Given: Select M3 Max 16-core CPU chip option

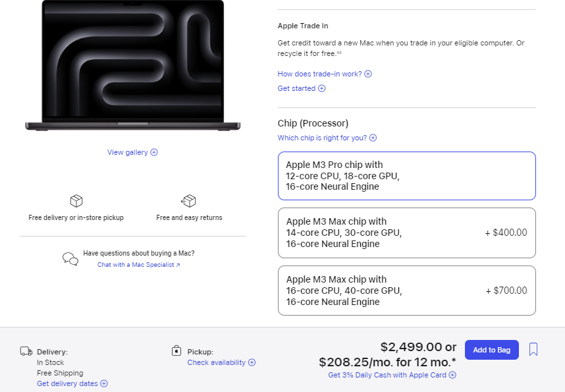Looking at the screenshot, I should point(407,291).
